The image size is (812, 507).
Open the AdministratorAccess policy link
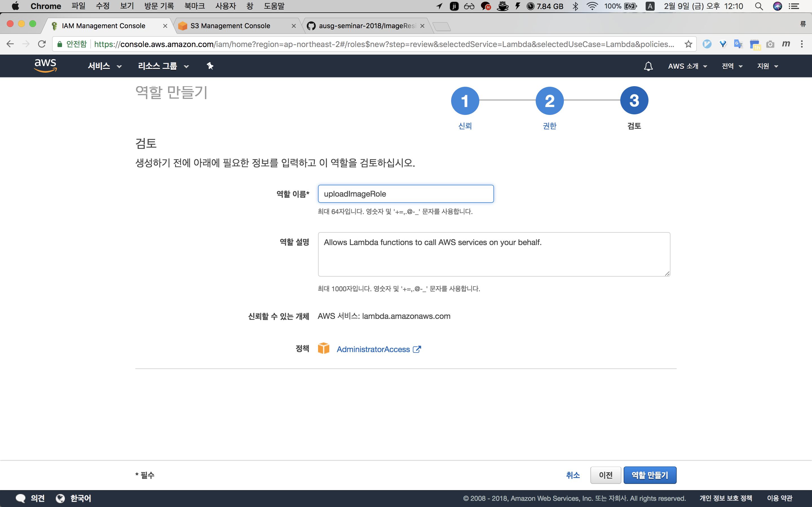[x=373, y=349]
